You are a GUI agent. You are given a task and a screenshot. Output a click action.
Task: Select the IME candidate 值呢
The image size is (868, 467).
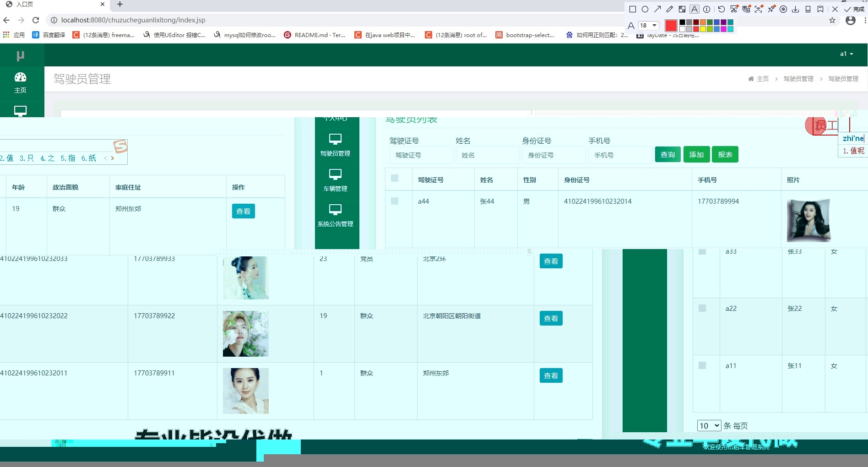(x=853, y=151)
